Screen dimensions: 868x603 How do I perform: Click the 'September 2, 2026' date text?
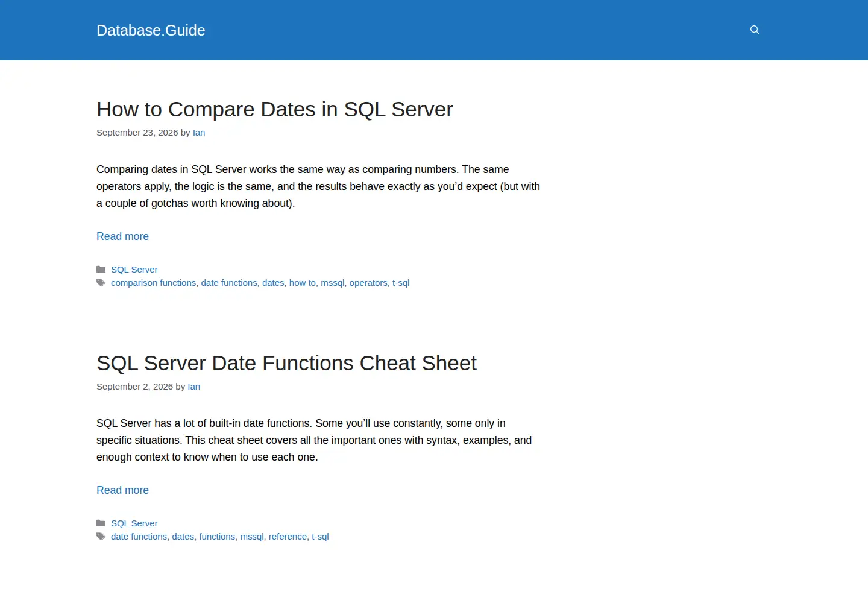(134, 387)
